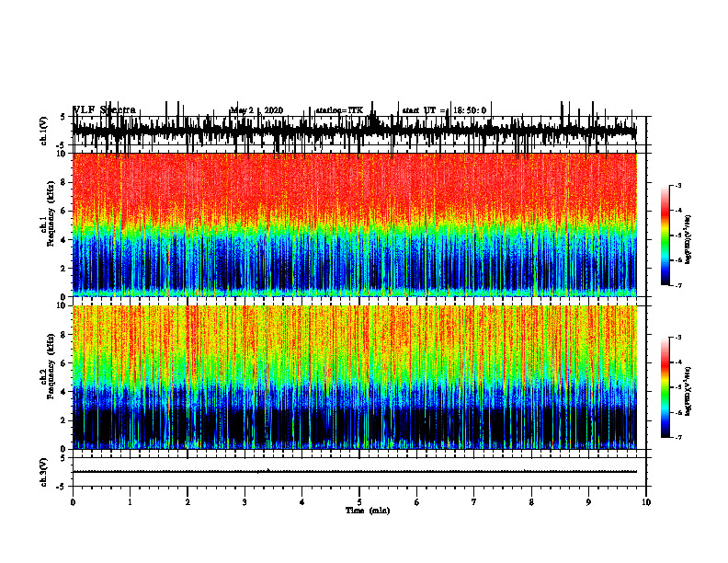Click the "start UT = 18:50:0" header text
This screenshot has height=563, width=728.
tap(444, 110)
